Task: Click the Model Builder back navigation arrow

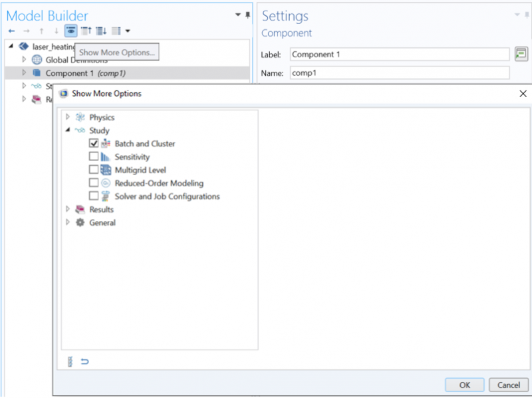Action: point(11,31)
